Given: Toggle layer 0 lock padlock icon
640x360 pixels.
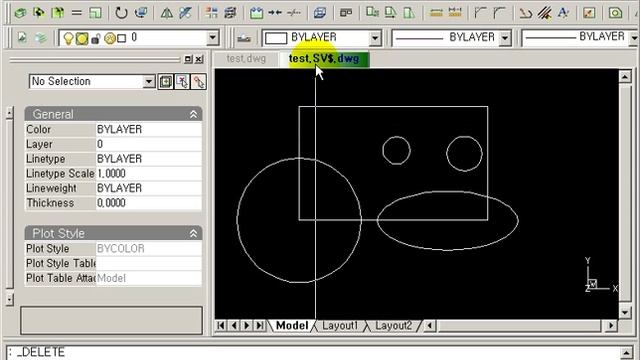Looking at the screenshot, I should (x=96, y=38).
